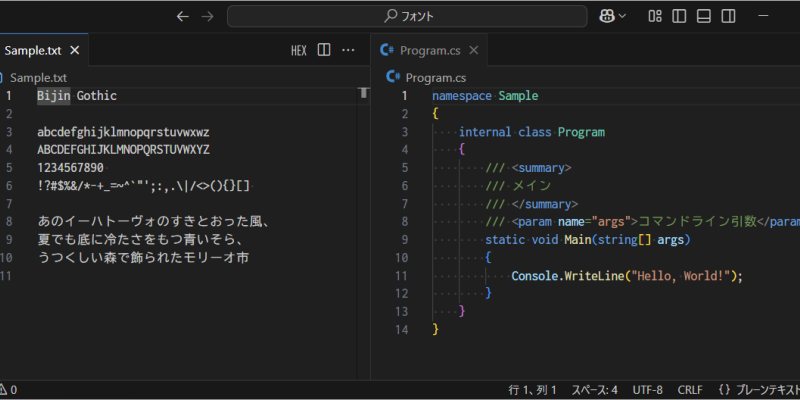Screen dimensions: 800x400
Task: Open the Customize Layout icon
Action: [x=655, y=16]
